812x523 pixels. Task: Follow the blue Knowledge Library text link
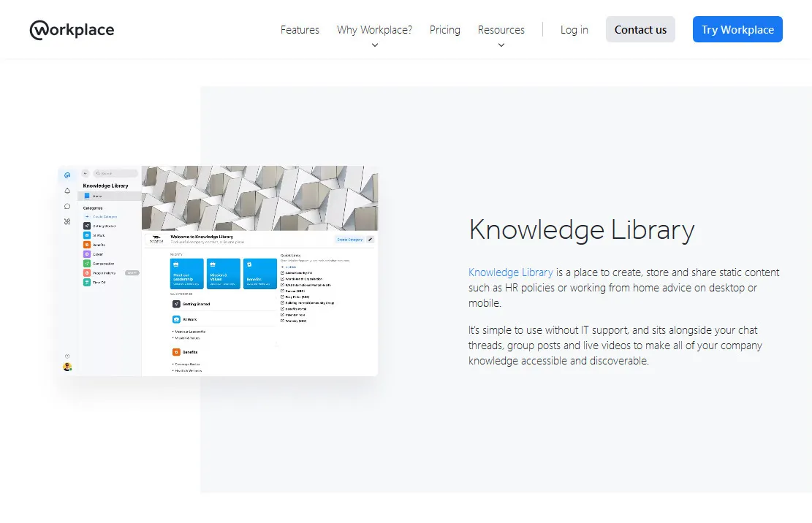point(510,272)
